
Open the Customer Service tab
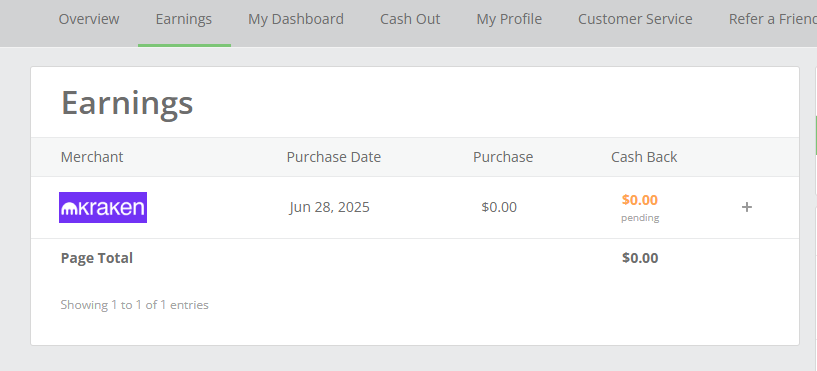635,19
